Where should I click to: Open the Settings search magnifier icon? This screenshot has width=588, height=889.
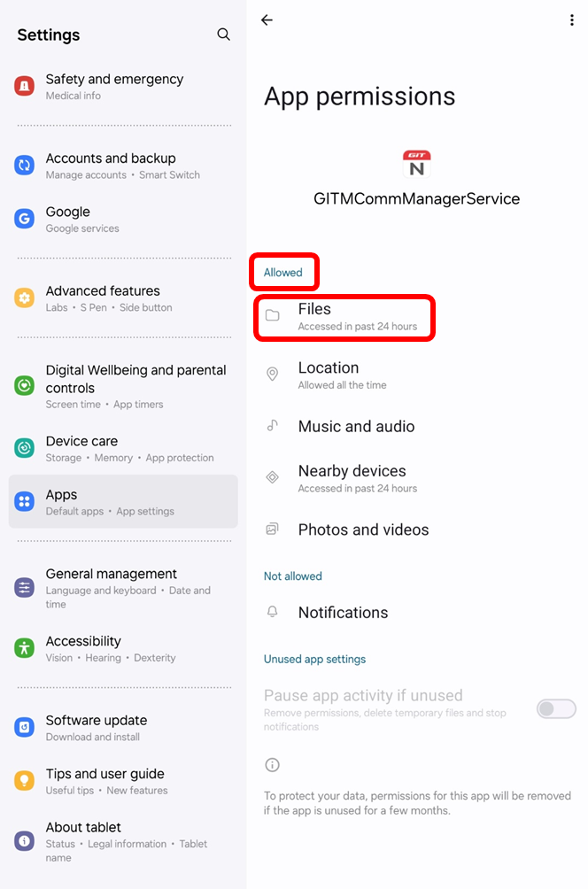[x=223, y=35]
